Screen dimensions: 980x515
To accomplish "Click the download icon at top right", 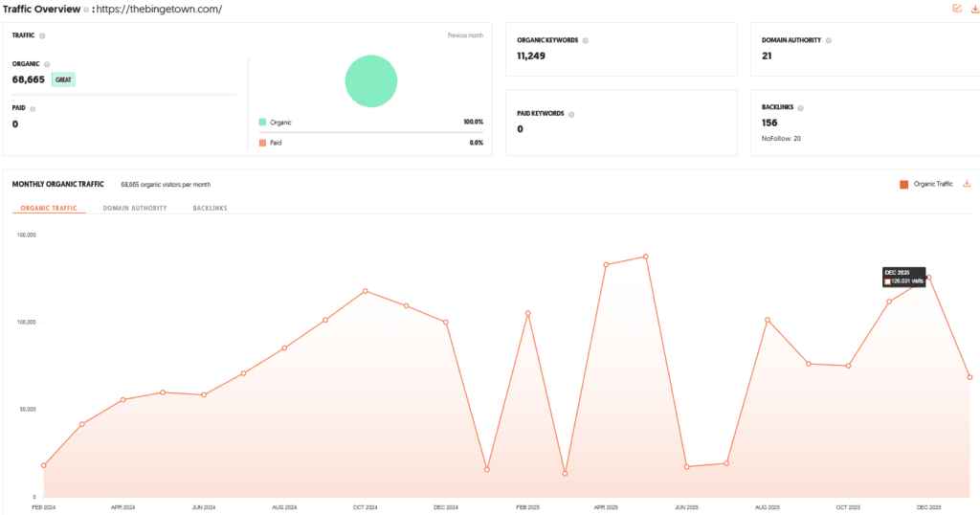I will [974, 9].
